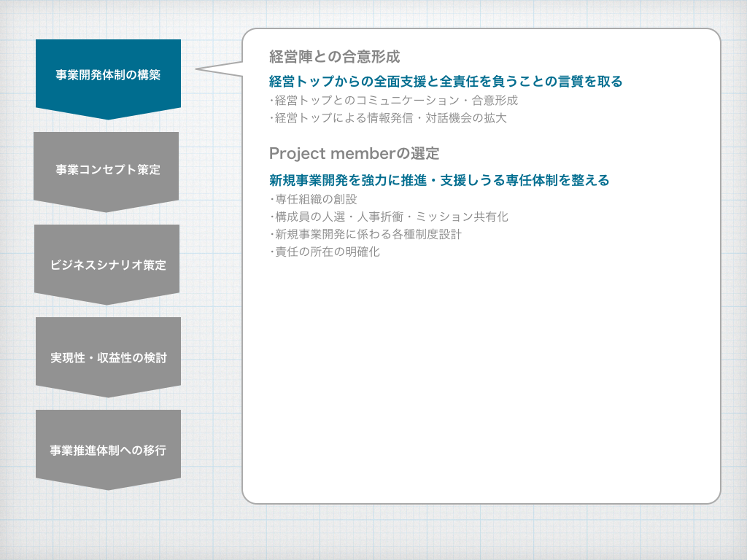Jump to the 事業推進体制への移行 step

[108, 449]
